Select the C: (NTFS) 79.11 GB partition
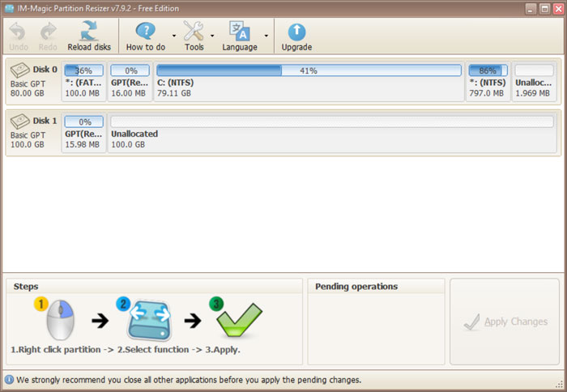 click(x=309, y=81)
